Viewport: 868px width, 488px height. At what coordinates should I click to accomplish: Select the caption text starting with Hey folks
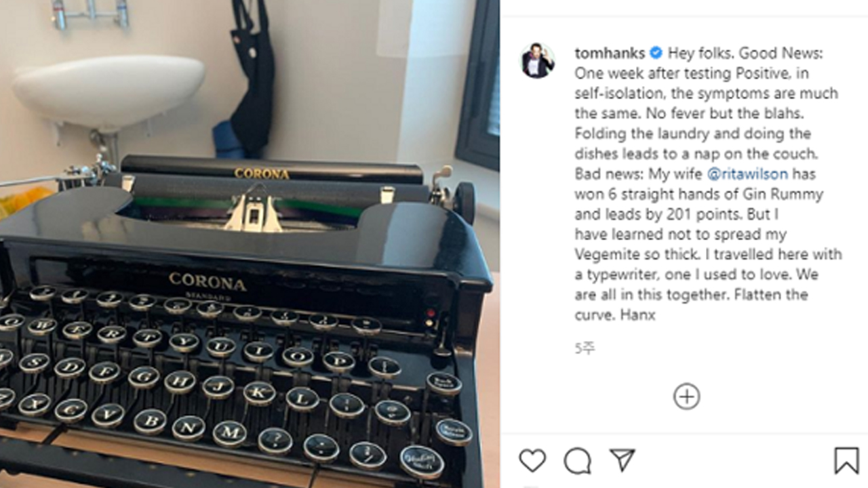point(707,184)
